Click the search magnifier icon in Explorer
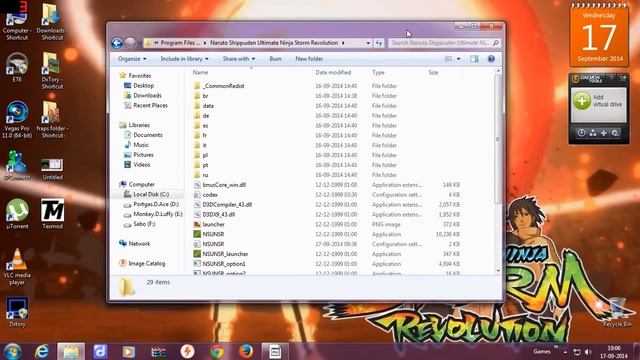 (x=496, y=43)
